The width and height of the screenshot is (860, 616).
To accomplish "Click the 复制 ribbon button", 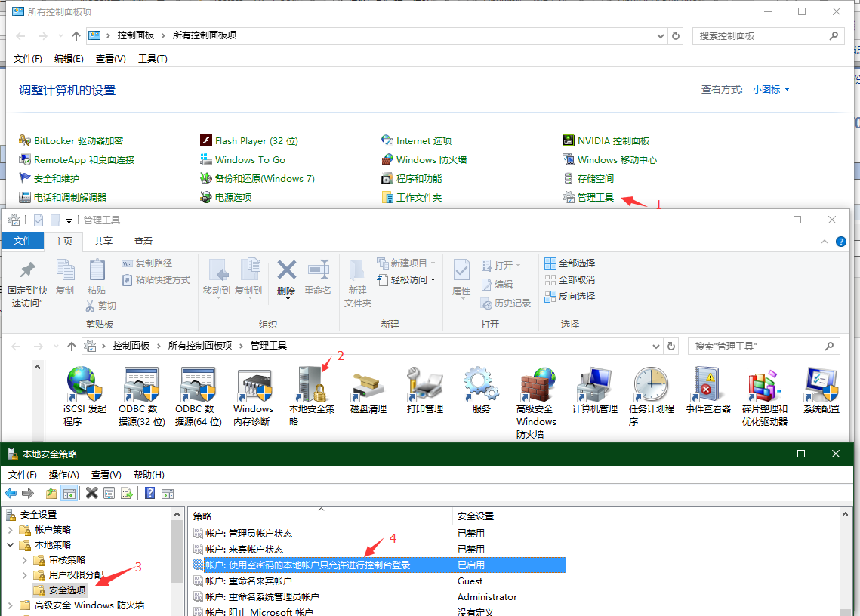I will 65,277.
